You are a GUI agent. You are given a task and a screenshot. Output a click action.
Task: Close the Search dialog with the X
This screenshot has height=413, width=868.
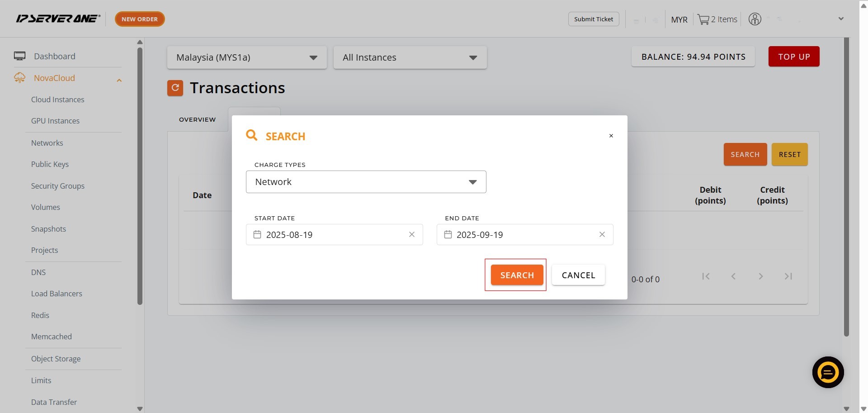coord(611,136)
